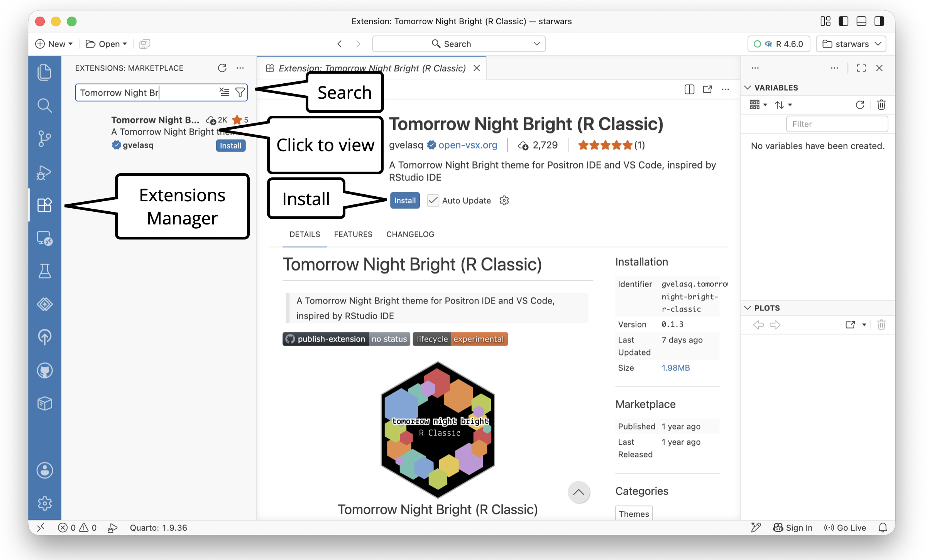Open the open-vsx.org publisher link

tap(468, 145)
